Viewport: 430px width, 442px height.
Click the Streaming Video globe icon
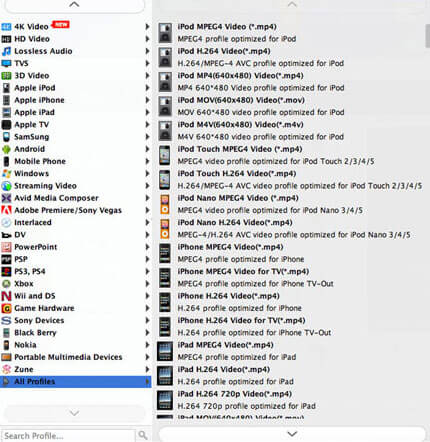[x=6, y=186]
